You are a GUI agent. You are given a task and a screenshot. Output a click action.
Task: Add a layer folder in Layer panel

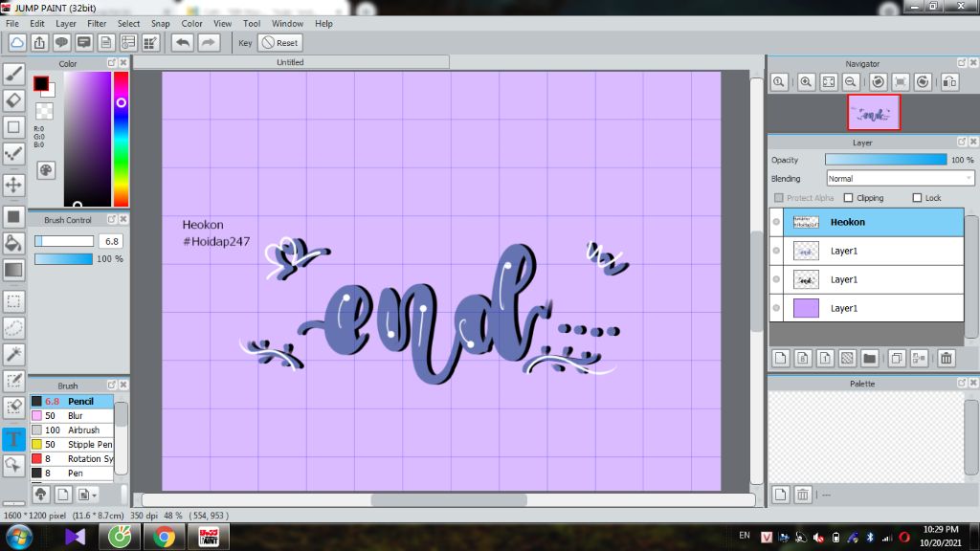(869, 358)
